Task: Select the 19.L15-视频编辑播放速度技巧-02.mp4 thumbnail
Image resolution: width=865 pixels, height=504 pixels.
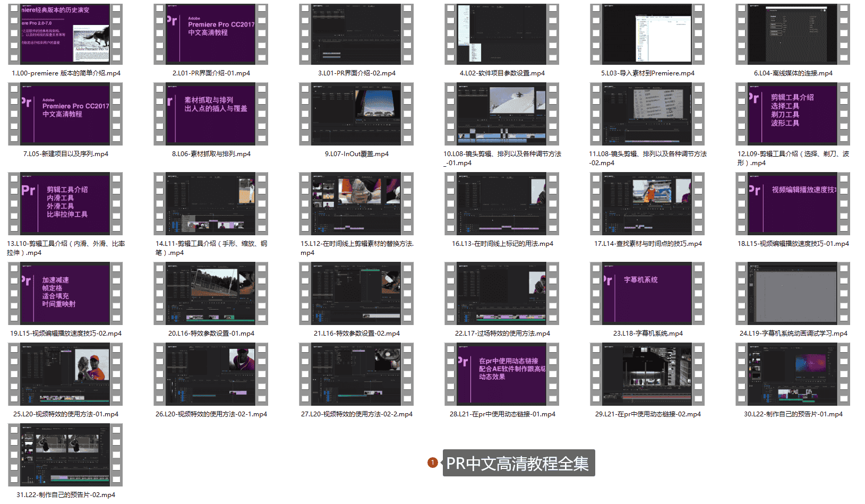Action: click(x=65, y=293)
